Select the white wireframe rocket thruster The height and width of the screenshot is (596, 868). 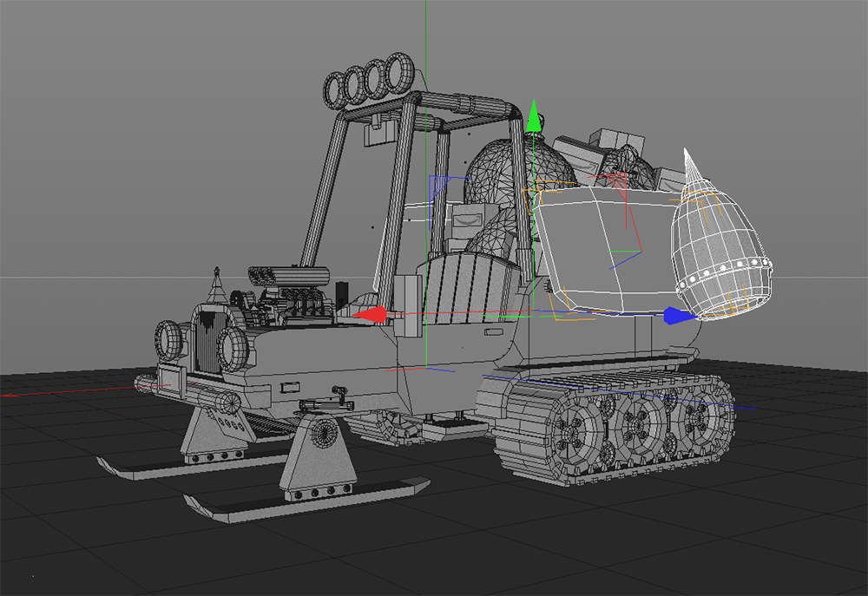coord(720,236)
